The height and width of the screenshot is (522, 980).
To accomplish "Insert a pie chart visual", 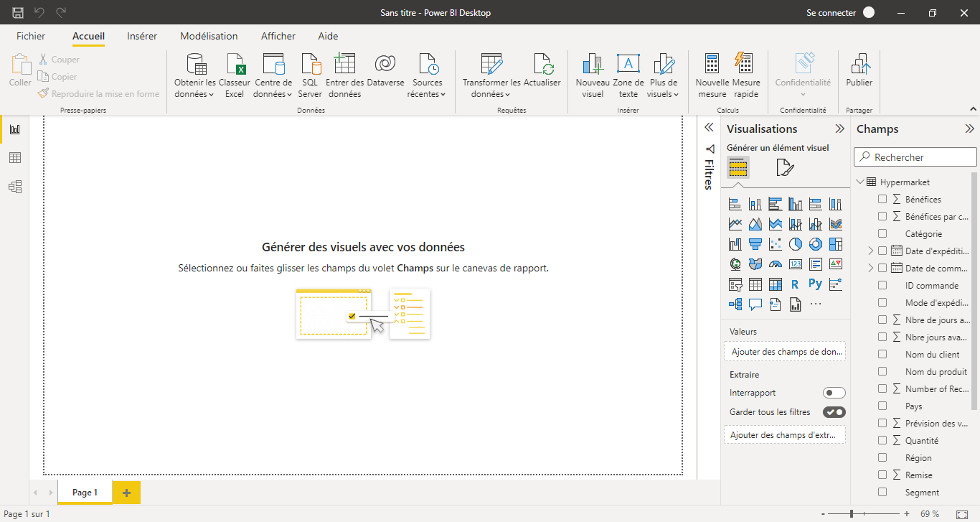I will pyautogui.click(x=795, y=245).
